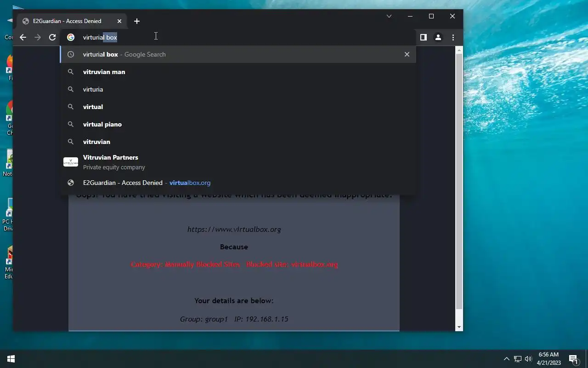
Task: Open the Vitruvian Partners entity suggestion
Action: click(x=238, y=162)
